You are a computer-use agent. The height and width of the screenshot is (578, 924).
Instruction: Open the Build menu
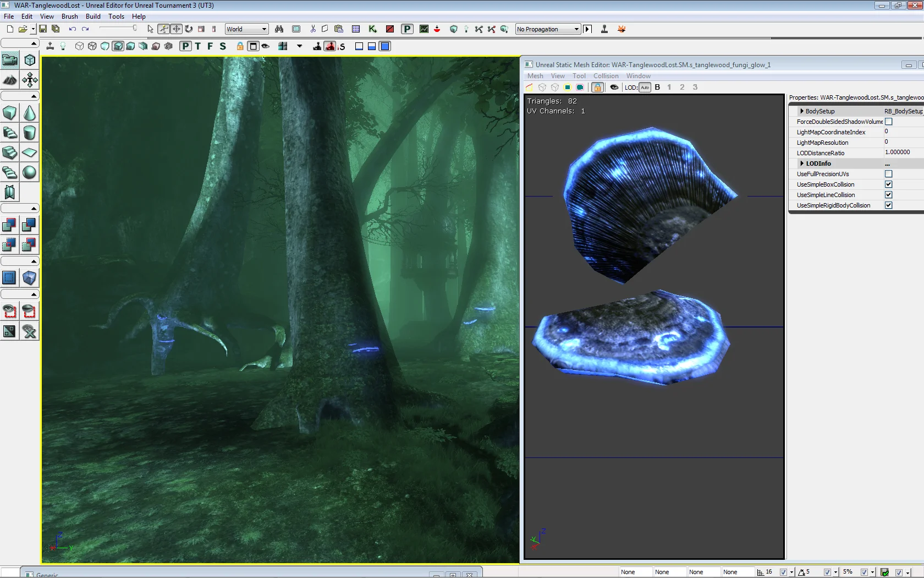tap(93, 17)
